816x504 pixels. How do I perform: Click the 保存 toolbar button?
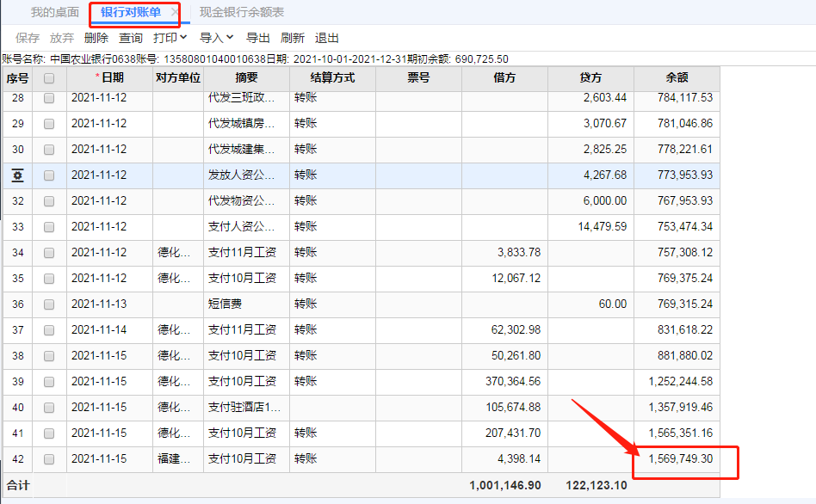(x=28, y=38)
